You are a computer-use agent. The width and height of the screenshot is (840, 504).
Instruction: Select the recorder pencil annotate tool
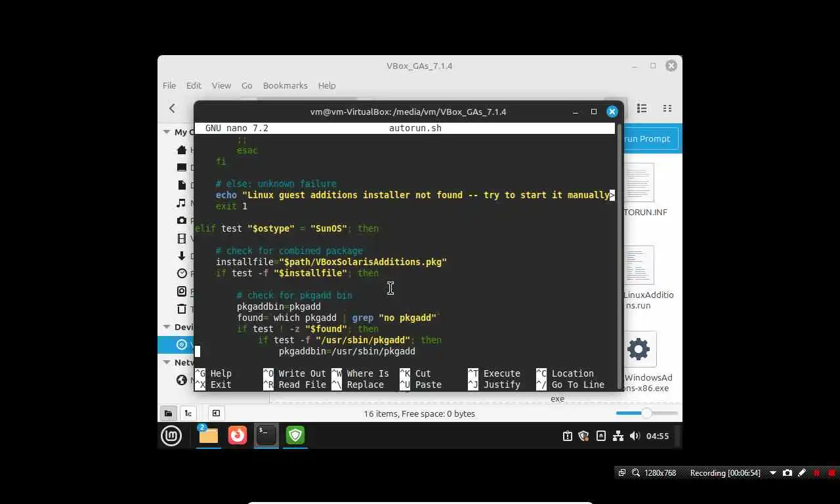[x=802, y=472]
